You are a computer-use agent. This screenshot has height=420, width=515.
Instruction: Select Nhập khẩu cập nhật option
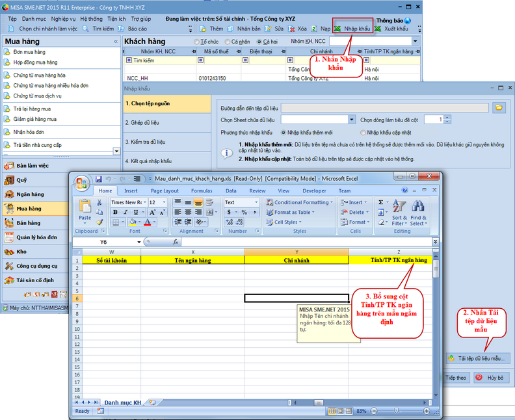(363, 133)
